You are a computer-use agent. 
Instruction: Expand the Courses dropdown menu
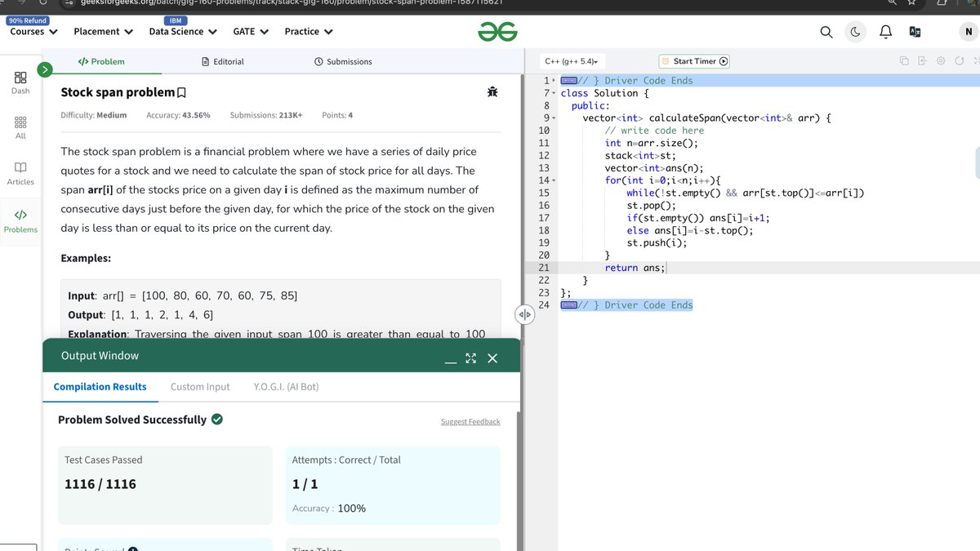[x=33, y=32]
